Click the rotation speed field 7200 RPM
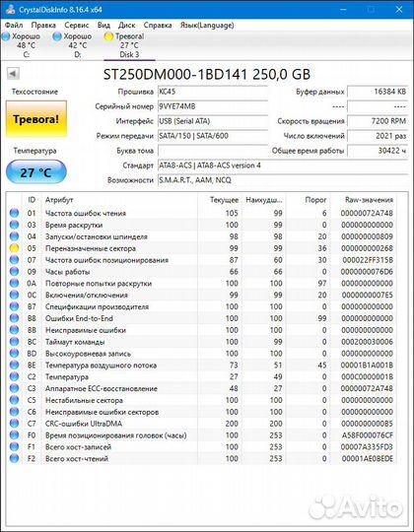This screenshot has height=532, width=414. tap(378, 121)
